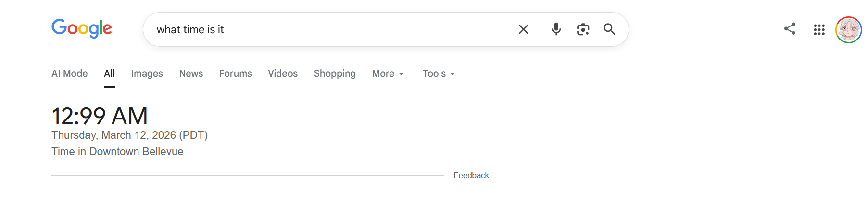Go to the Forums tab
The height and width of the screenshot is (198, 868).
235,73
